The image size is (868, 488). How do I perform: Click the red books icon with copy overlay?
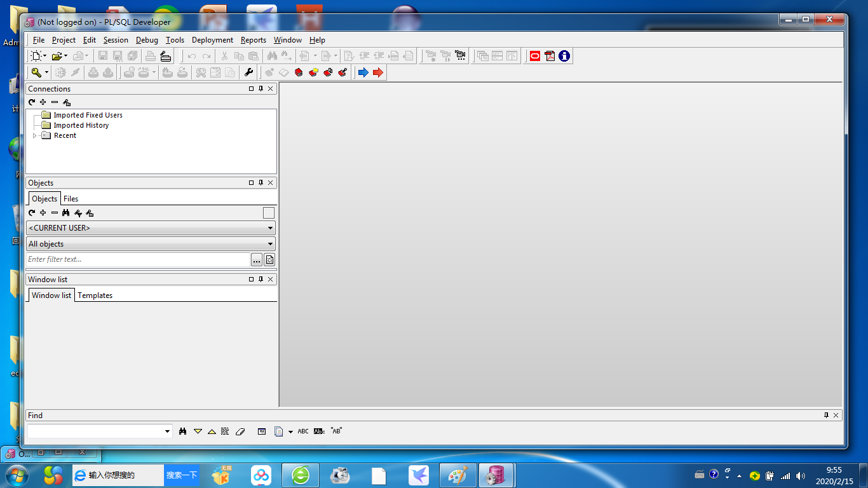point(328,72)
